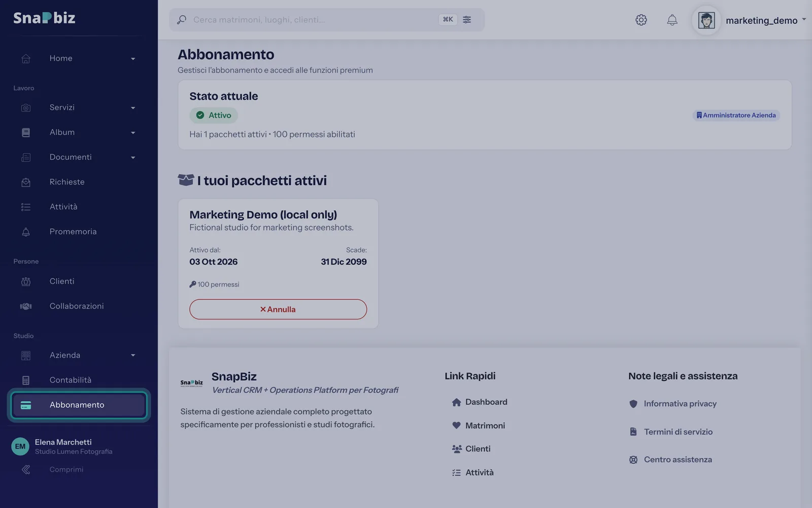Image resolution: width=812 pixels, height=508 pixels.
Task: Click the Clienti people icon in sidebar
Action: [x=26, y=281]
